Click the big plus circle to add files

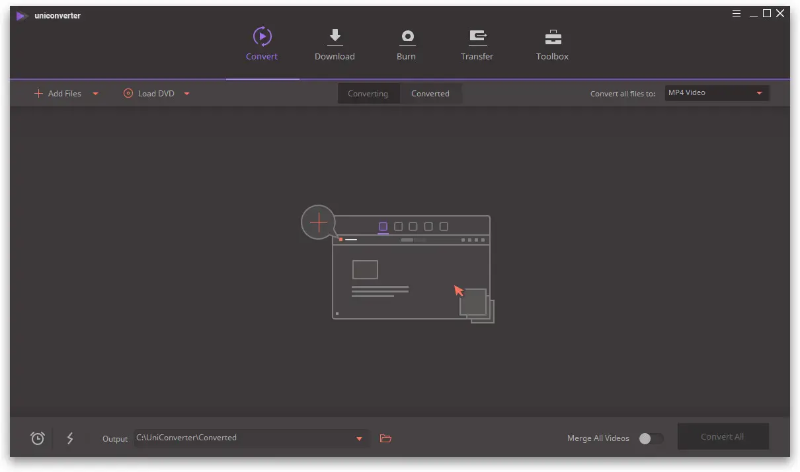tap(318, 222)
